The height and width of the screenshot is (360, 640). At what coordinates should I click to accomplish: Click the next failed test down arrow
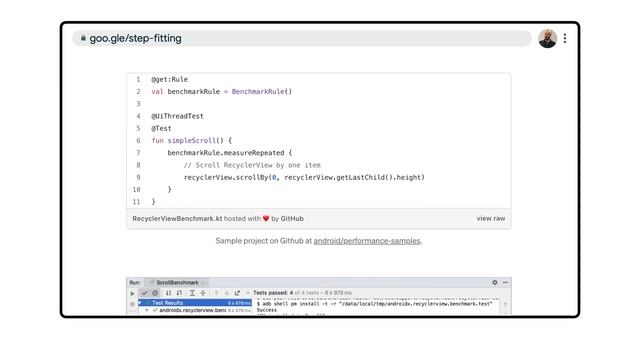(x=227, y=293)
